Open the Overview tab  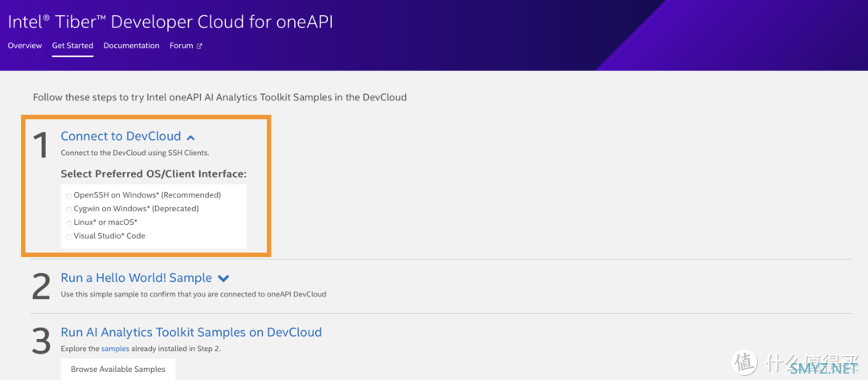[25, 45]
